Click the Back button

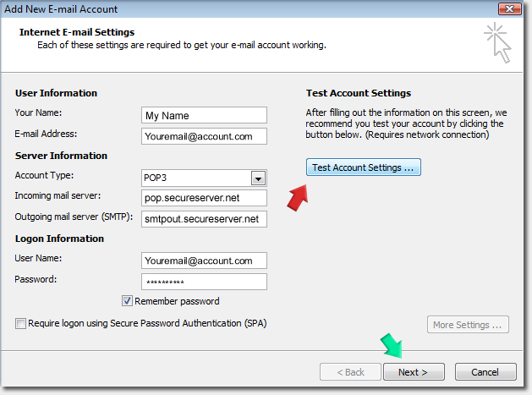[x=348, y=372]
